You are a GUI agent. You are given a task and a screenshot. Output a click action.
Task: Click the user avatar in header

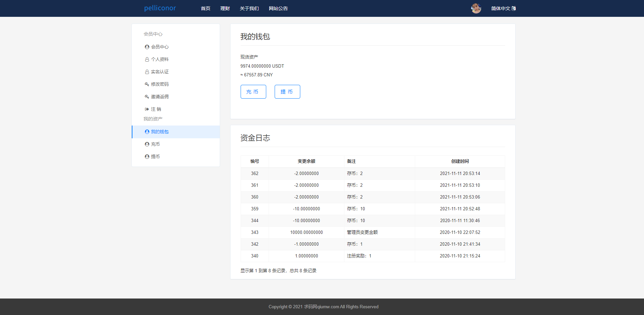point(476,8)
